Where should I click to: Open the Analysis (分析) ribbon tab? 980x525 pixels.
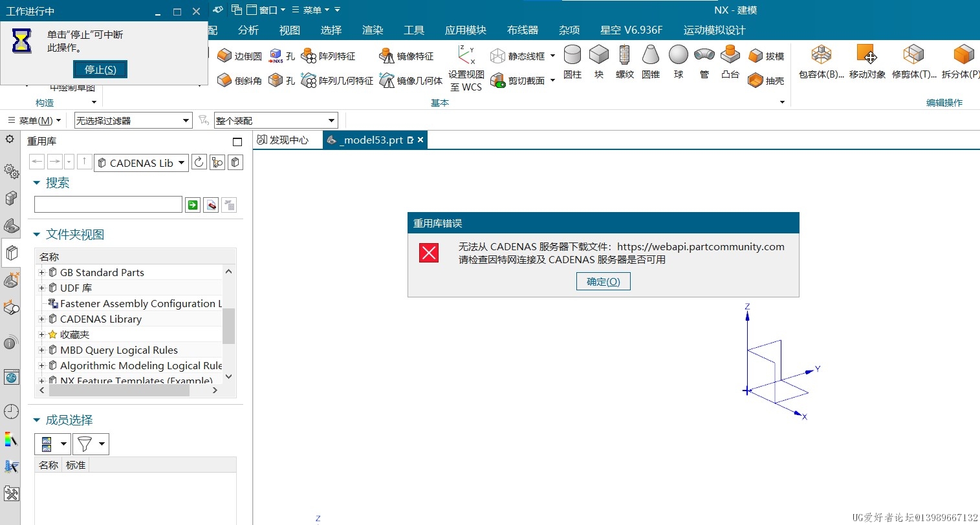(x=248, y=30)
